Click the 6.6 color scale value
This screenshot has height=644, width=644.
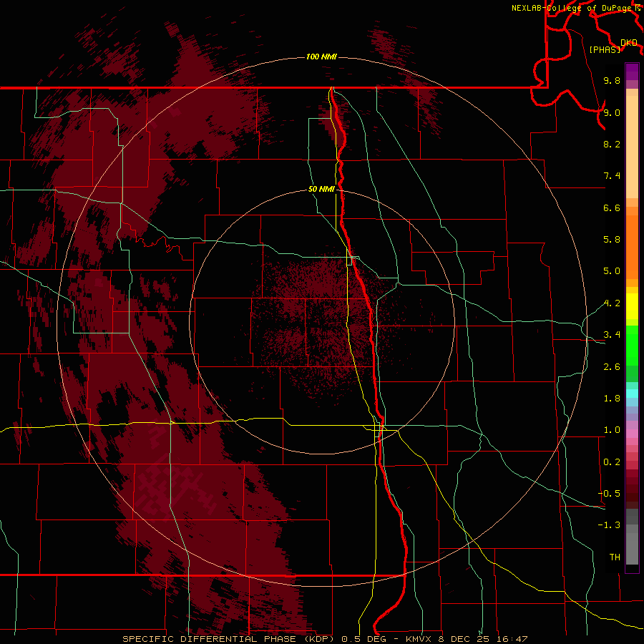pyautogui.click(x=612, y=208)
